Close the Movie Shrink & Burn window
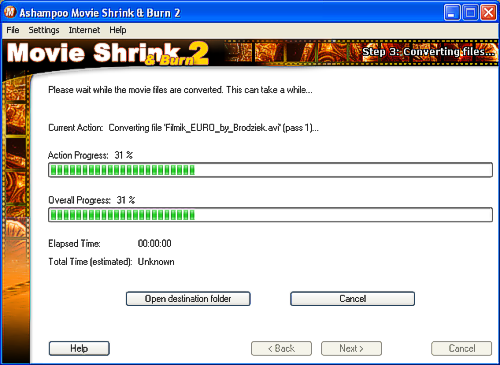The height and width of the screenshot is (365, 500). coord(488,13)
